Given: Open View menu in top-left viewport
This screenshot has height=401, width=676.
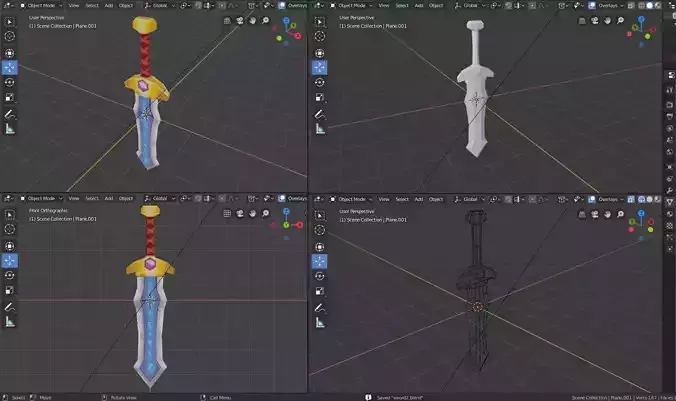Looking at the screenshot, I should pos(74,6).
